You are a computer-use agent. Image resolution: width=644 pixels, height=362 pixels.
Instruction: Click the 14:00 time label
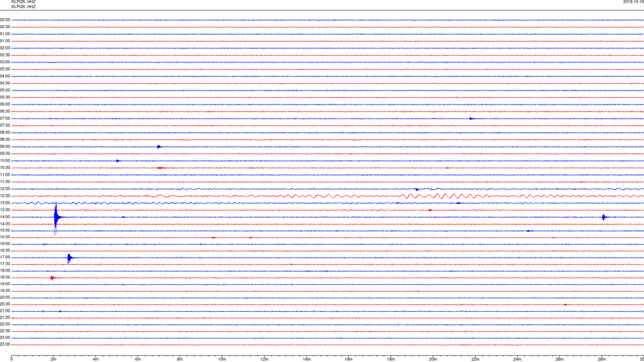click(x=5, y=217)
